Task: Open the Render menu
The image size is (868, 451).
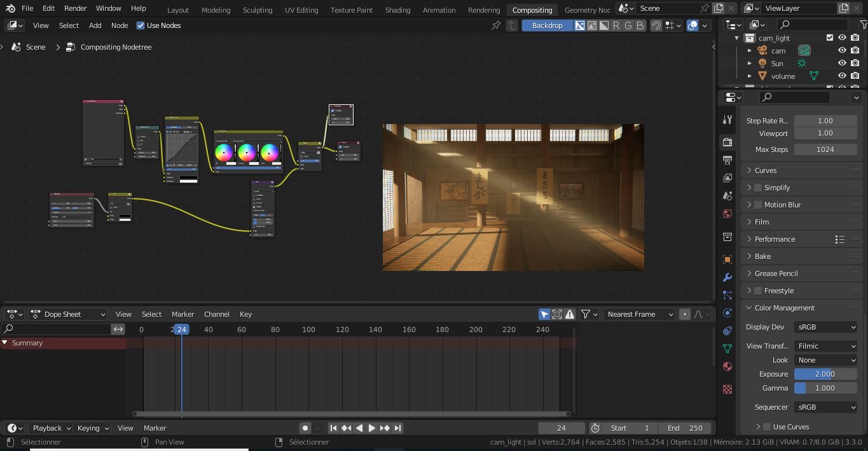Action: (75, 8)
